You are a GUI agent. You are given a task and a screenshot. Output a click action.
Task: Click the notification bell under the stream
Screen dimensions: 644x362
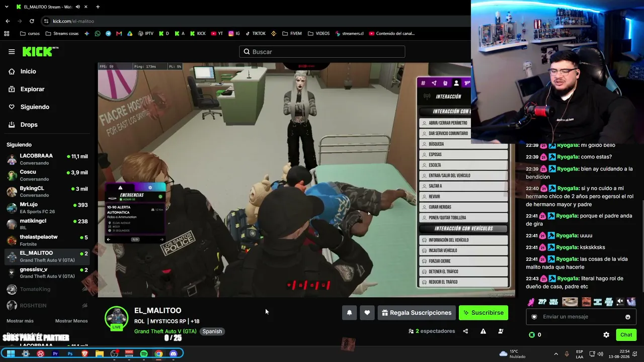pos(349,313)
